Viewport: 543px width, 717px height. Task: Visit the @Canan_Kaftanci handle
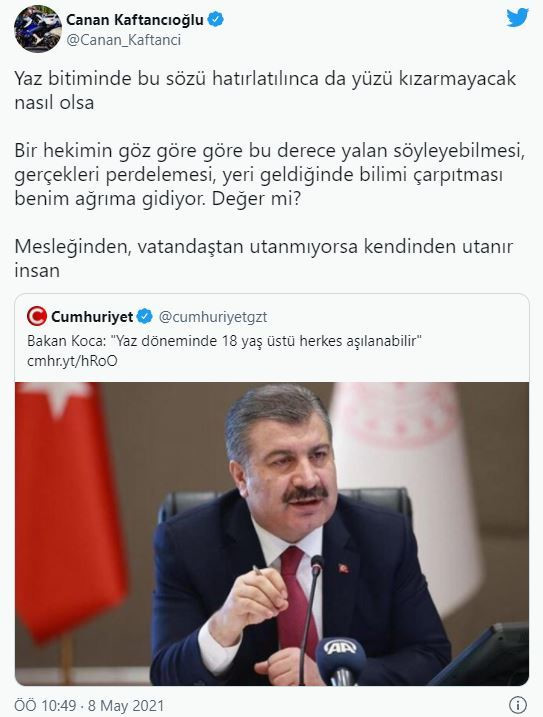[x=124, y=40]
